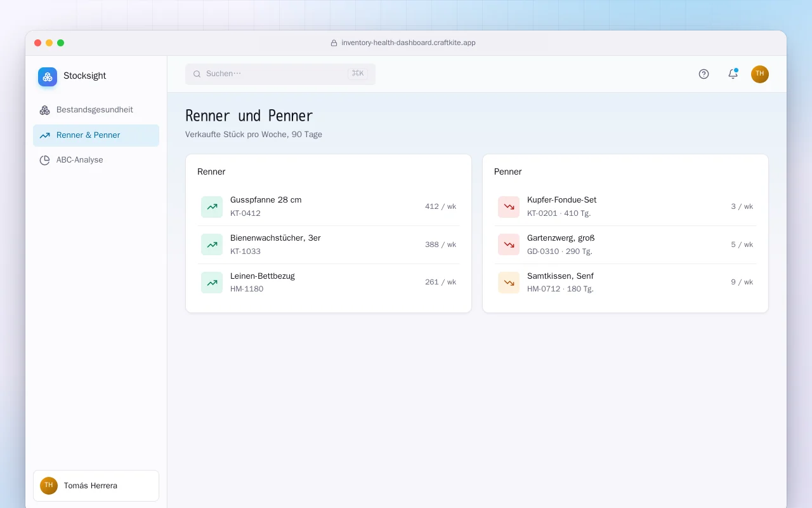Open the Gartenzwerg, groß item
Viewport: 812px width, 508px height.
[625, 244]
